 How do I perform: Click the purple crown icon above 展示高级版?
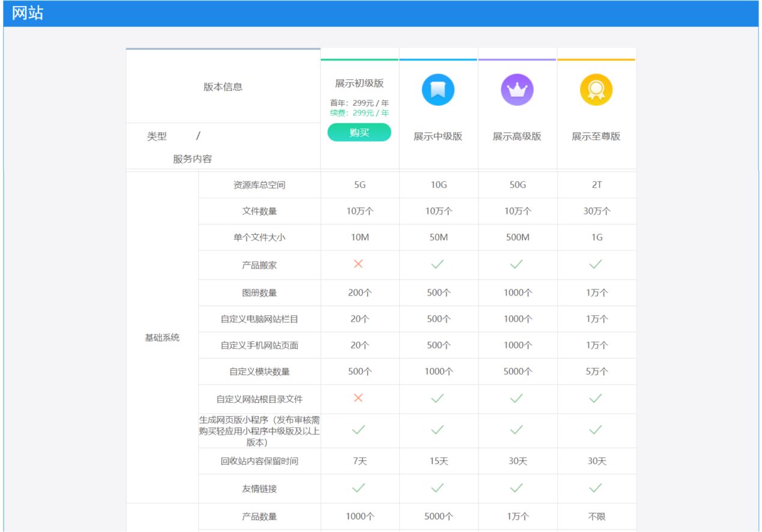point(517,88)
